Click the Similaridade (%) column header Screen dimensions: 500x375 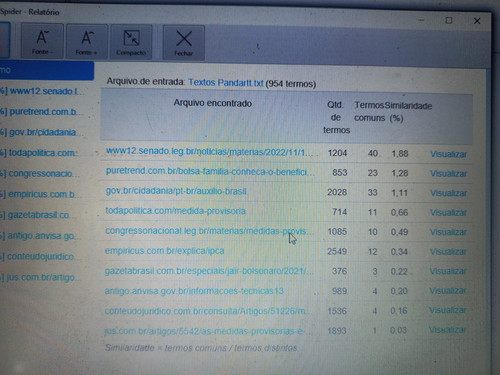(408, 112)
